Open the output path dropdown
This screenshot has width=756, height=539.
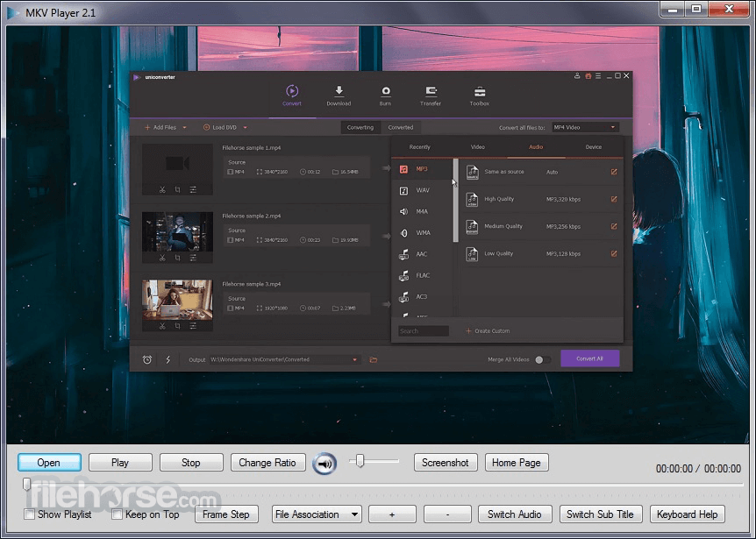(x=355, y=359)
